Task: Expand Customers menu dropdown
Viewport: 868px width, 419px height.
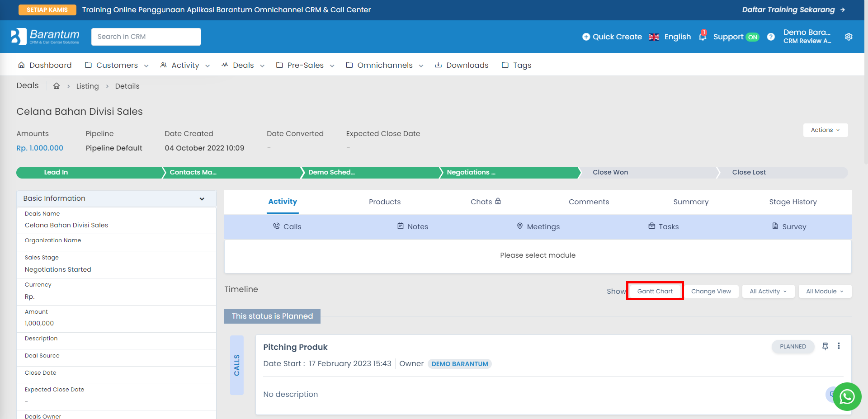Action: point(146,66)
